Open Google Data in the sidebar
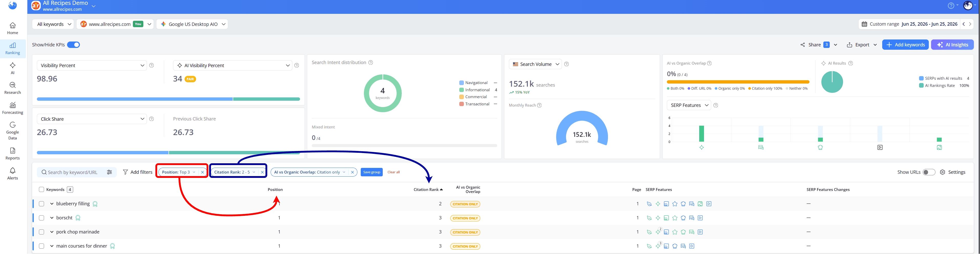The height and width of the screenshot is (254, 980). (13, 131)
